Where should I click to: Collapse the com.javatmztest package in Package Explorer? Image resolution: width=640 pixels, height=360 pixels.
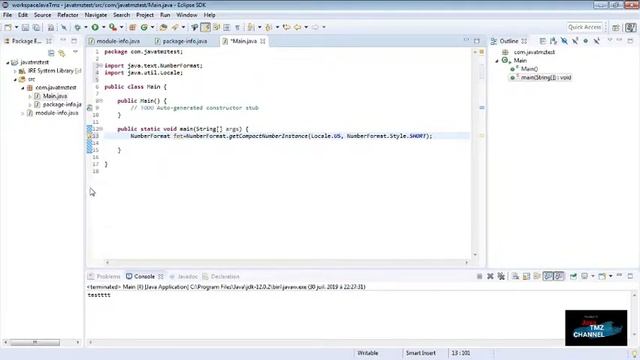click(x=23, y=88)
